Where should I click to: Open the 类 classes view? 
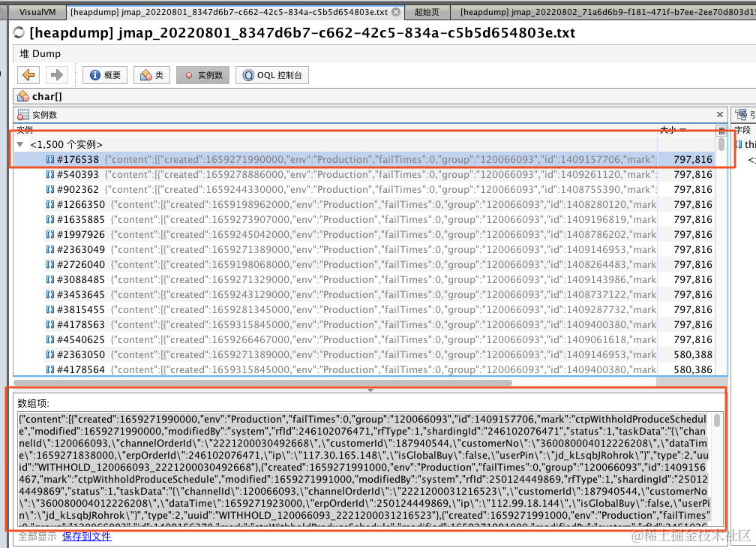[x=151, y=75]
